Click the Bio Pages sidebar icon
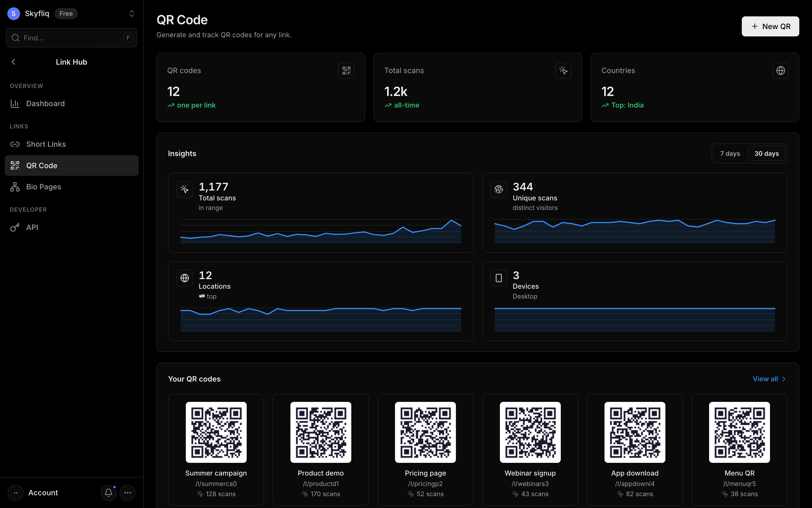Screen dimensions: 812x508 15,187
